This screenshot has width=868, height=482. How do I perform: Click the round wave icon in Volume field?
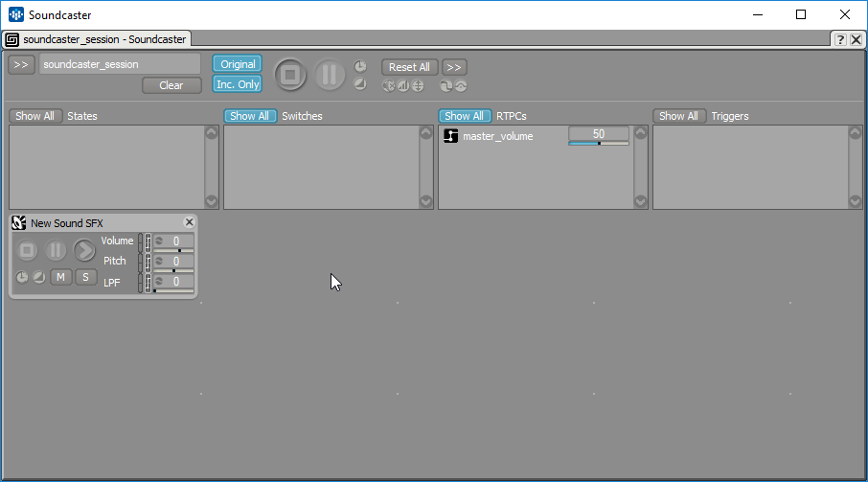pyautogui.click(x=159, y=241)
